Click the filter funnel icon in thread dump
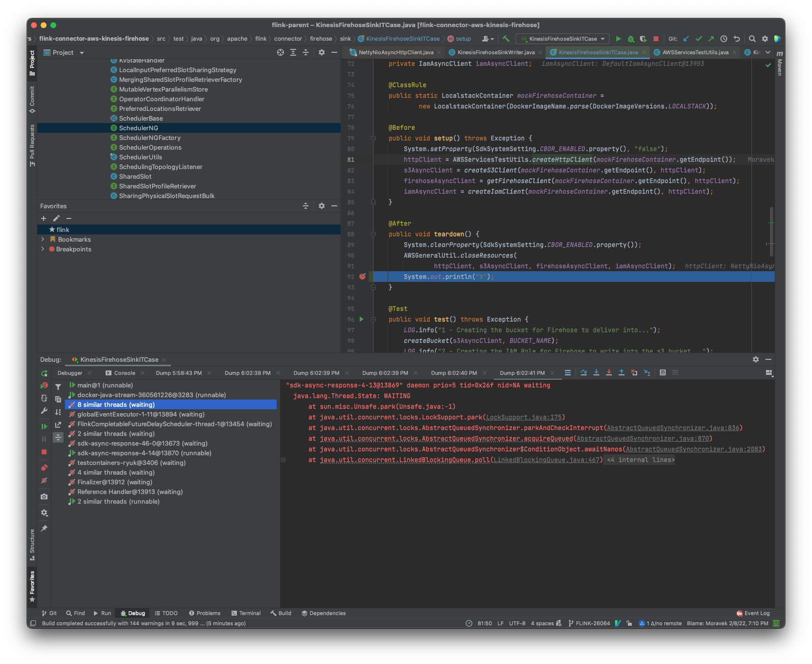Image resolution: width=812 pixels, height=664 pixels. 58,386
